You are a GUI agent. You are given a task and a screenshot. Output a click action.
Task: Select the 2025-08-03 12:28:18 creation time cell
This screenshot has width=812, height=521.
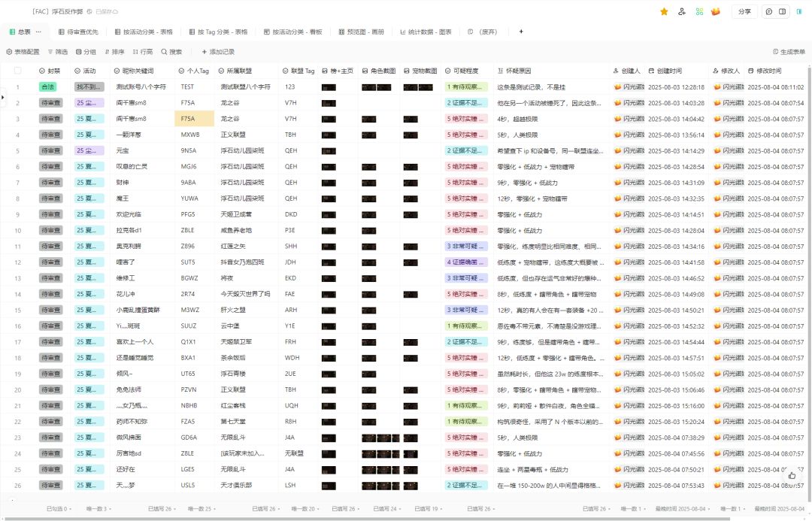pos(676,87)
